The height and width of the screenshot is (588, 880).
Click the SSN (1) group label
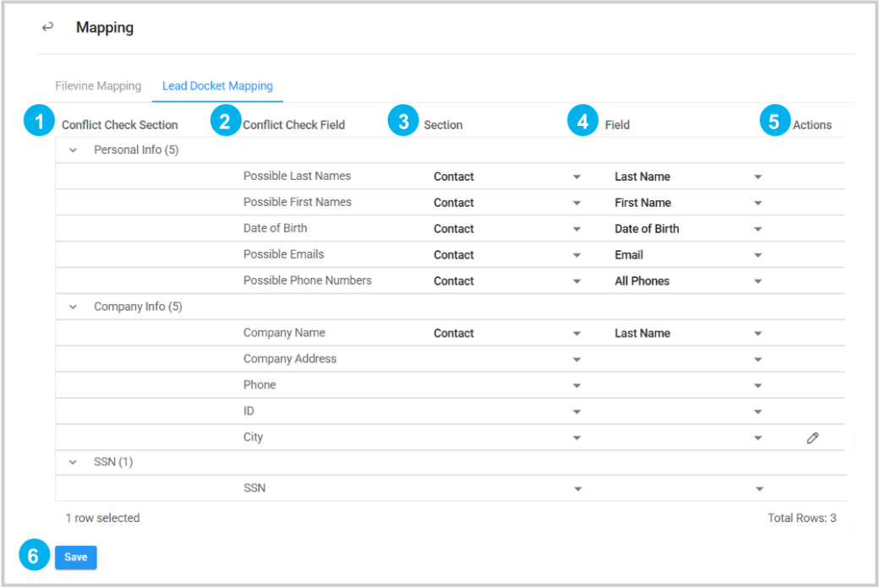click(113, 462)
